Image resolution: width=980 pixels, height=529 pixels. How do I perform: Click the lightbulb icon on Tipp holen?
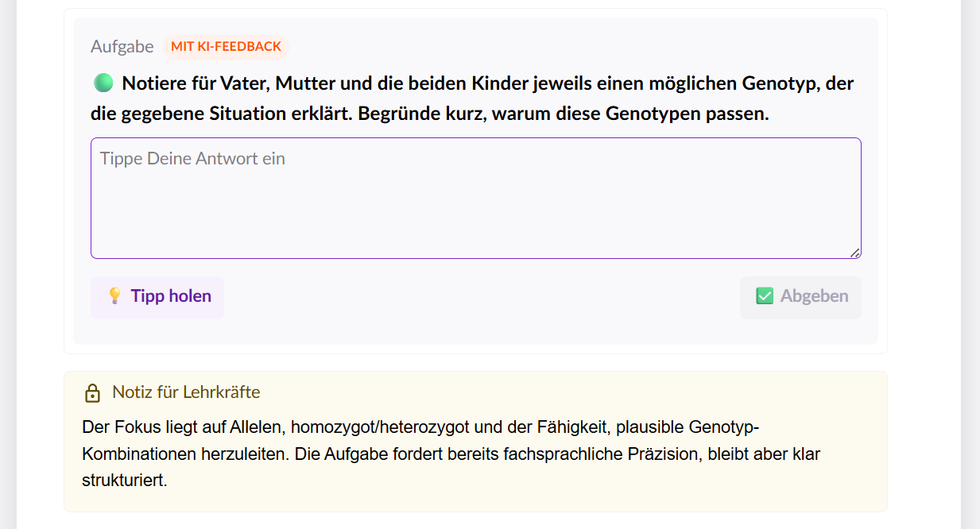(x=114, y=296)
